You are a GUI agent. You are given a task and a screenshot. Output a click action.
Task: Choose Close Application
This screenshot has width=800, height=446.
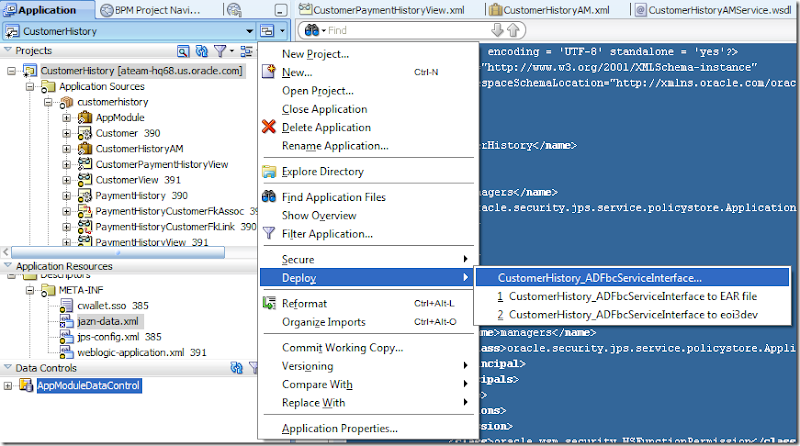pos(324,109)
